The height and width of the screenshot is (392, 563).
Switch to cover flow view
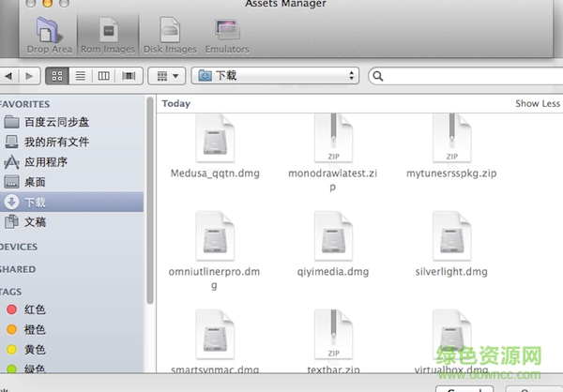129,76
